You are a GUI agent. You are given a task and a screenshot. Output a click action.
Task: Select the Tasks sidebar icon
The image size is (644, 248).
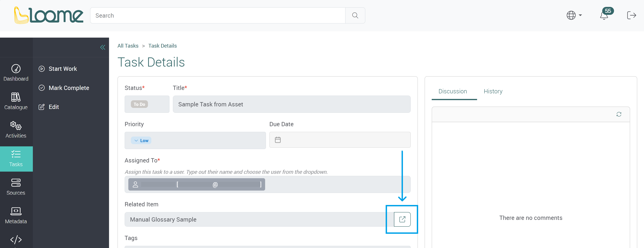coord(16,158)
